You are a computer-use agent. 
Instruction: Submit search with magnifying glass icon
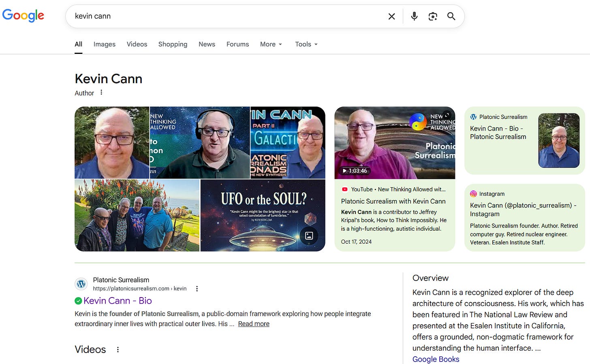tap(451, 16)
